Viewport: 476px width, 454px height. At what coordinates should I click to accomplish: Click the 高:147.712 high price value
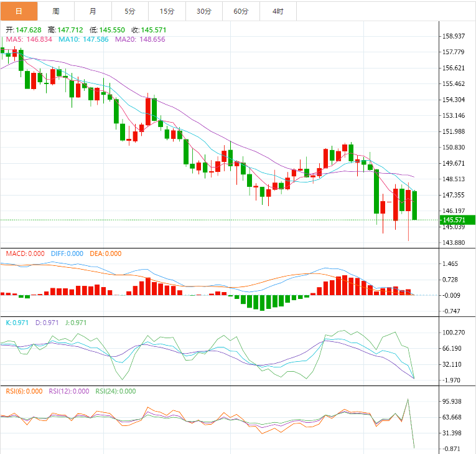pos(65,30)
